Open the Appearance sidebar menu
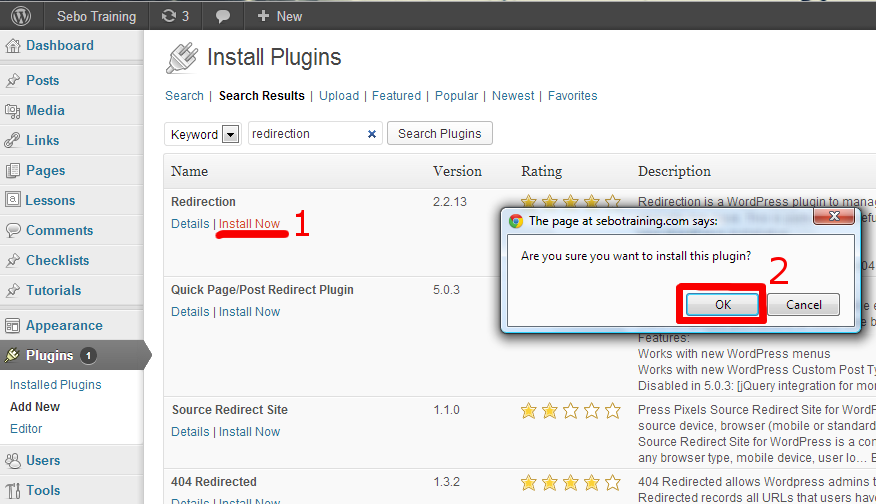This screenshot has width=876, height=504. (x=64, y=326)
